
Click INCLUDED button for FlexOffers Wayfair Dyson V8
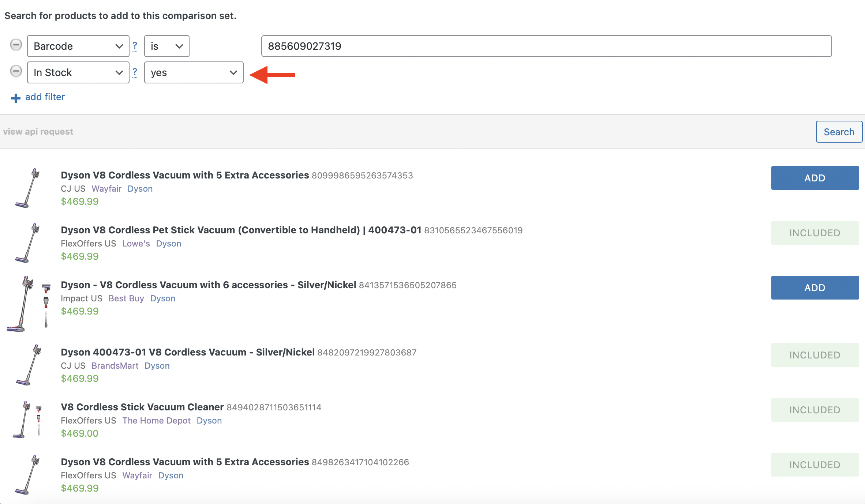(x=815, y=465)
